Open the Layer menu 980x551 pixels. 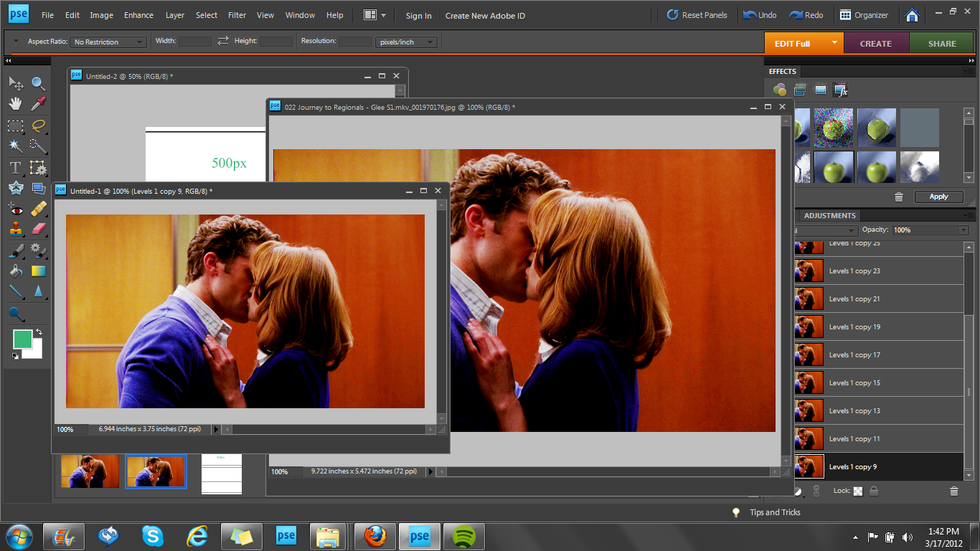175,15
